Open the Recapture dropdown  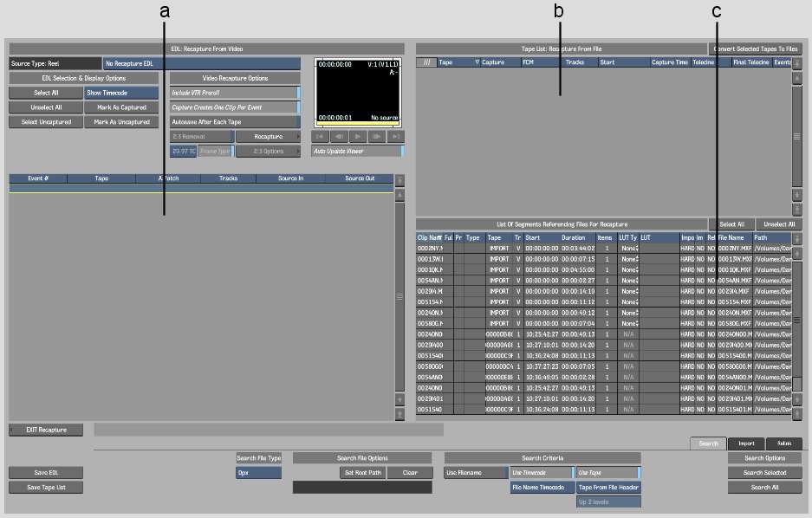pyautogui.click(x=268, y=137)
